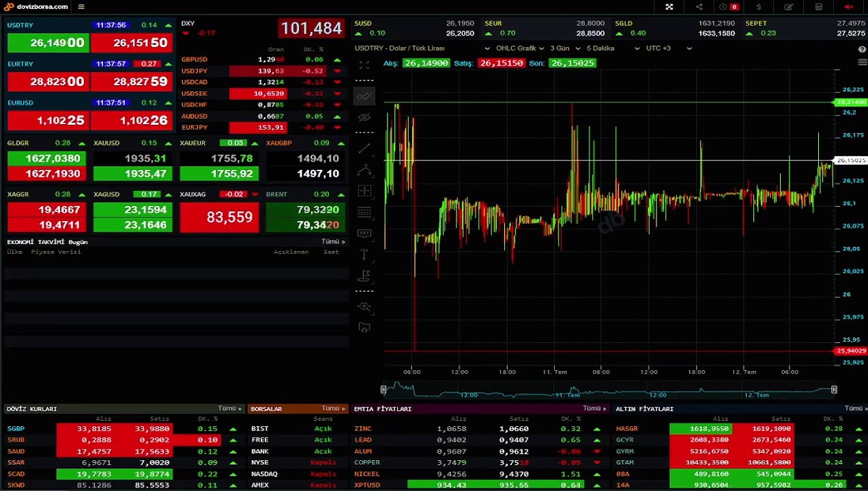This screenshot has width=868, height=491.
Task: Select the USDSEK row in parity list
Action: tap(262, 93)
